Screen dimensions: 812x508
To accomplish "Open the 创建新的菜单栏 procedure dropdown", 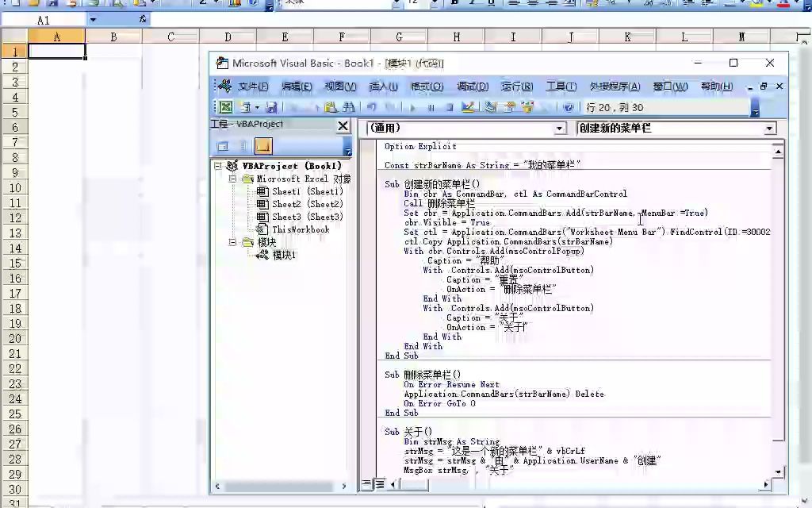I will [770, 129].
